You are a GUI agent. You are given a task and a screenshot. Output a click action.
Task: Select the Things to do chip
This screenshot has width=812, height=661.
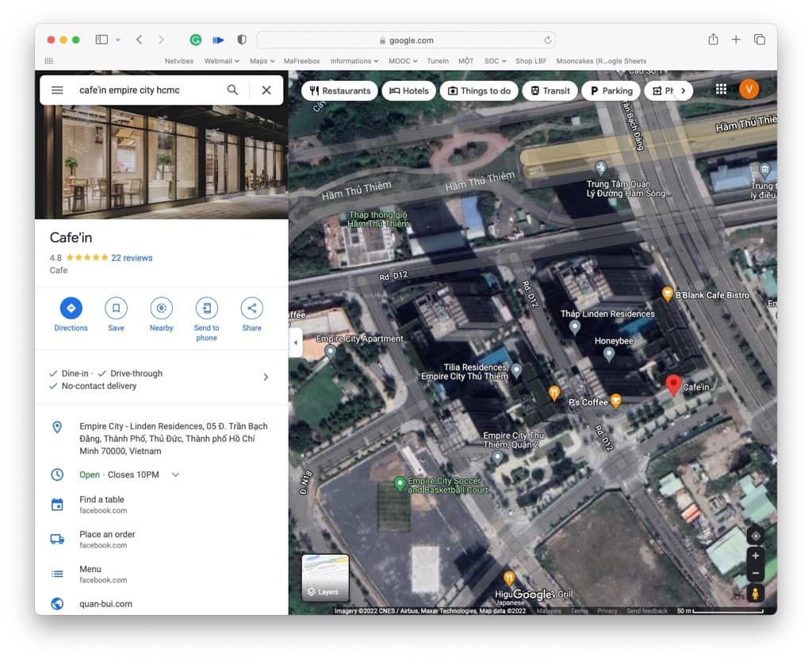pyautogui.click(x=479, y=90)
